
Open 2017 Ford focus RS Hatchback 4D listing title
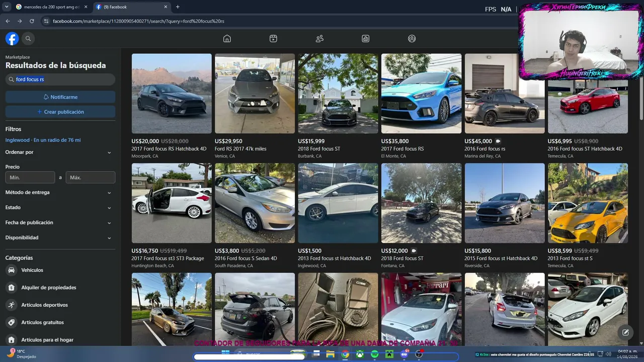[169, 149]
